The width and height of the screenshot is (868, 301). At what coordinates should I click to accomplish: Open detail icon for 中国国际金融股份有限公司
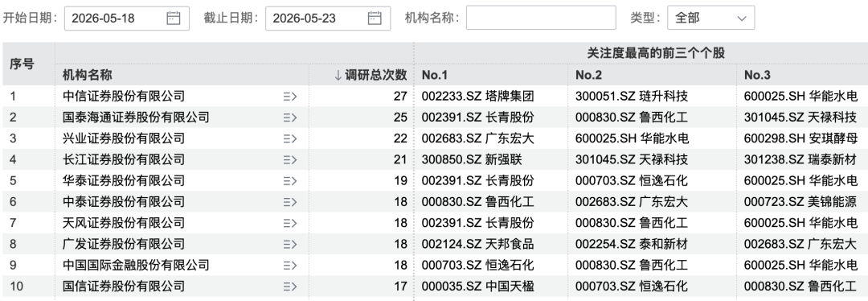click(x=290, y=265)
